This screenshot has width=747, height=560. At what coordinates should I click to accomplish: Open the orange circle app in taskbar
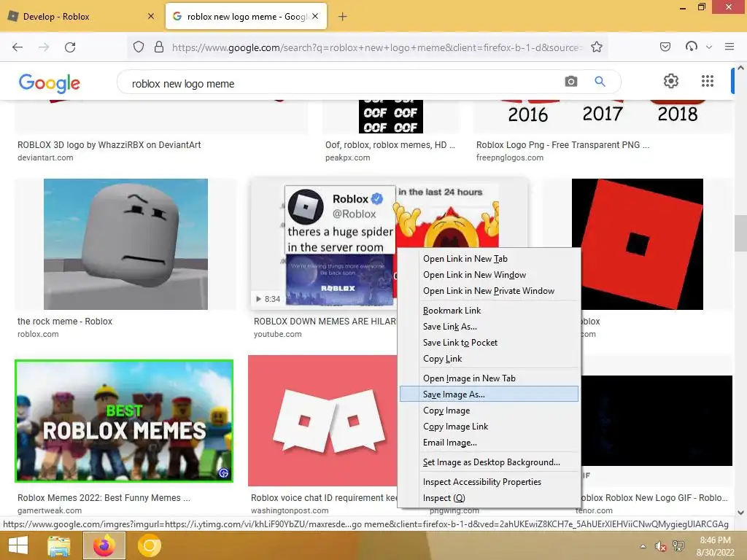[149, 545]
